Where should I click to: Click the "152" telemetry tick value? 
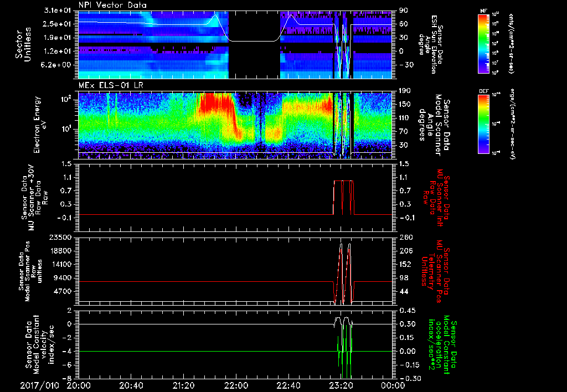click(x=405, y=264)
